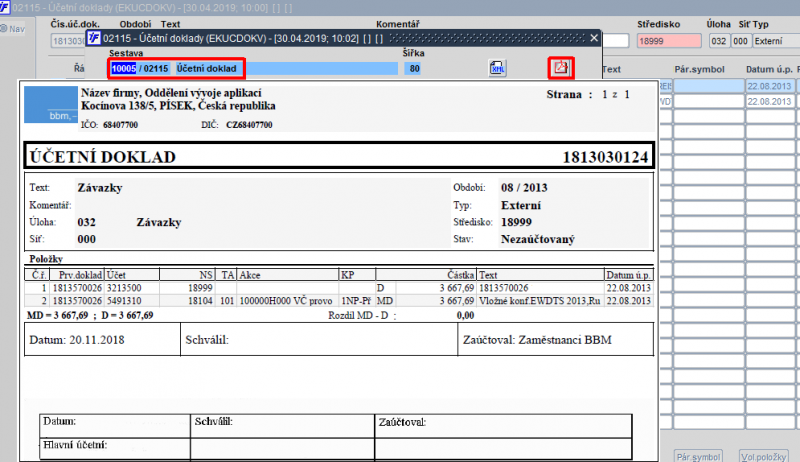Select first row Datum ú.p. cell 22.08.2013
This screenshot has width=800, height=462.
(x=771, y=87)
